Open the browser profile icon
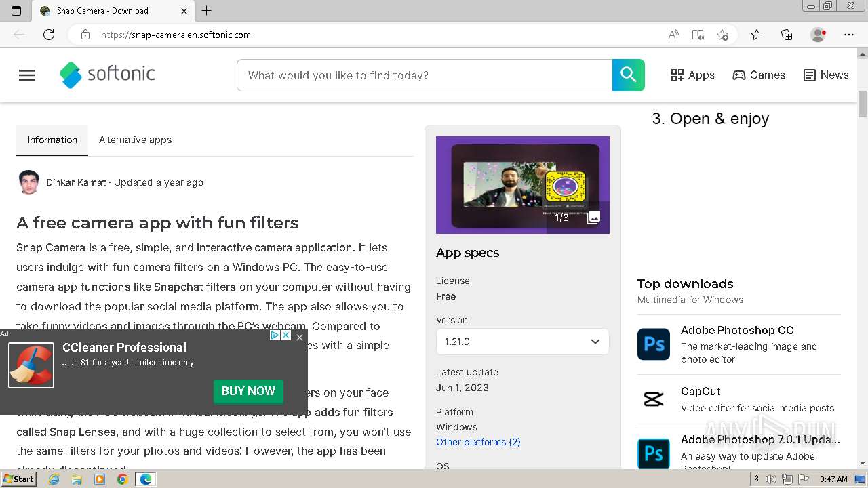 818,35
